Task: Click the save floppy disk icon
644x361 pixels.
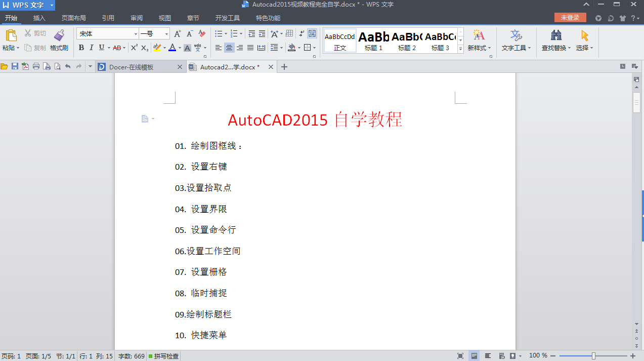Action: [15, 66]
